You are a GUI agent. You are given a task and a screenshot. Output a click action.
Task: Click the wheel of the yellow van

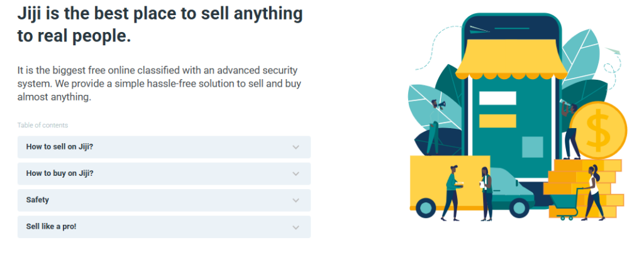coord(426,208)
